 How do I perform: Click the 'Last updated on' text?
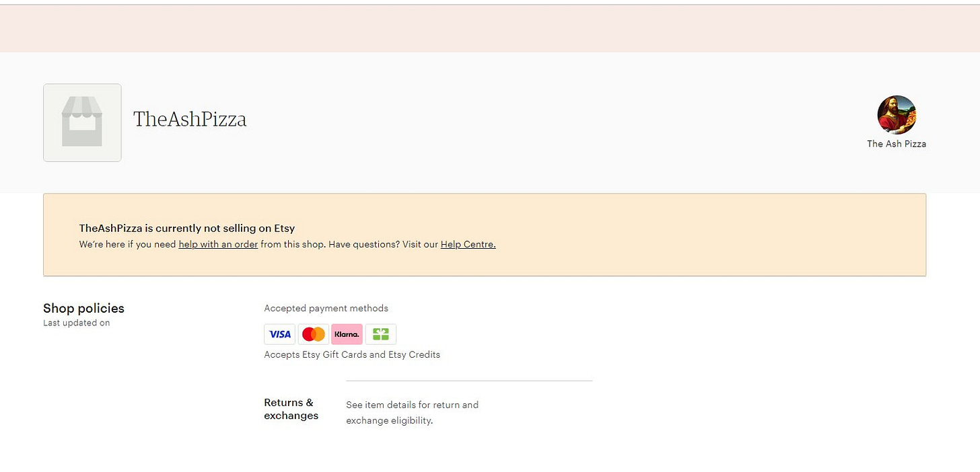coord(77,323)
